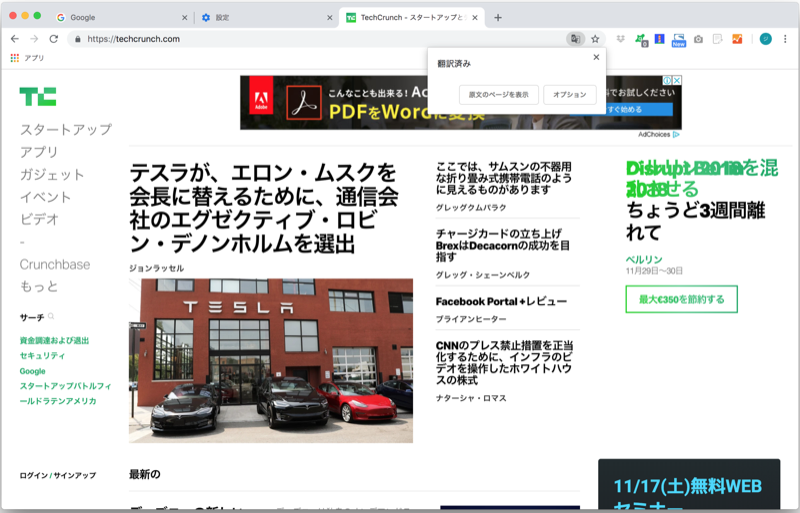
Task: Click author name ジョンラッセル
Action: 157,268
